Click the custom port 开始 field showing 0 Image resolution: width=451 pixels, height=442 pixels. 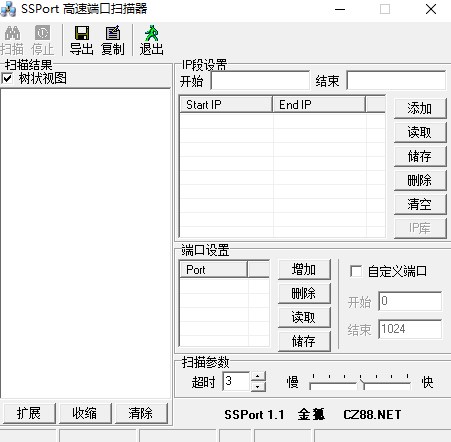point(410,301)
